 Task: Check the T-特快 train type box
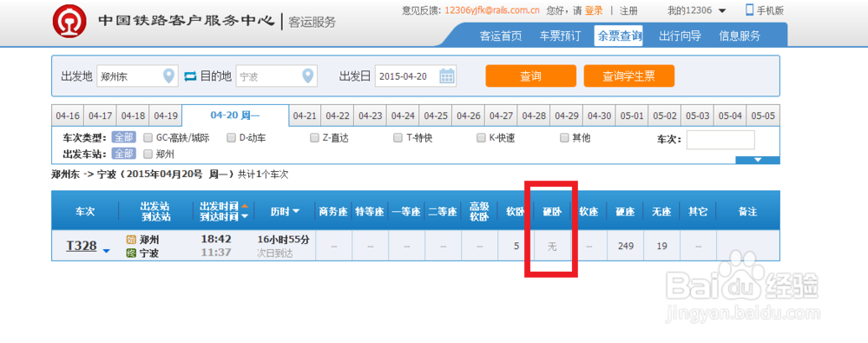pos(398,137)
